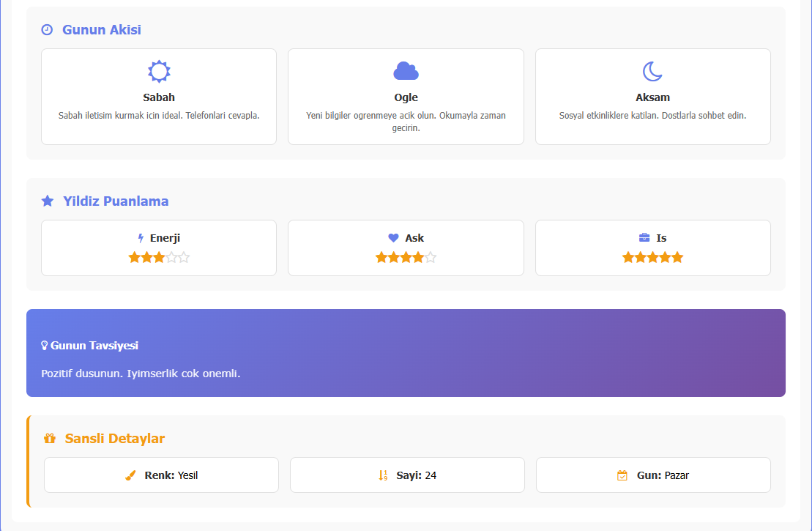Click the sort-numeric icon in the Sayi card
The image size is (812, 531).
pyautogui.click(x=381, y=475)
